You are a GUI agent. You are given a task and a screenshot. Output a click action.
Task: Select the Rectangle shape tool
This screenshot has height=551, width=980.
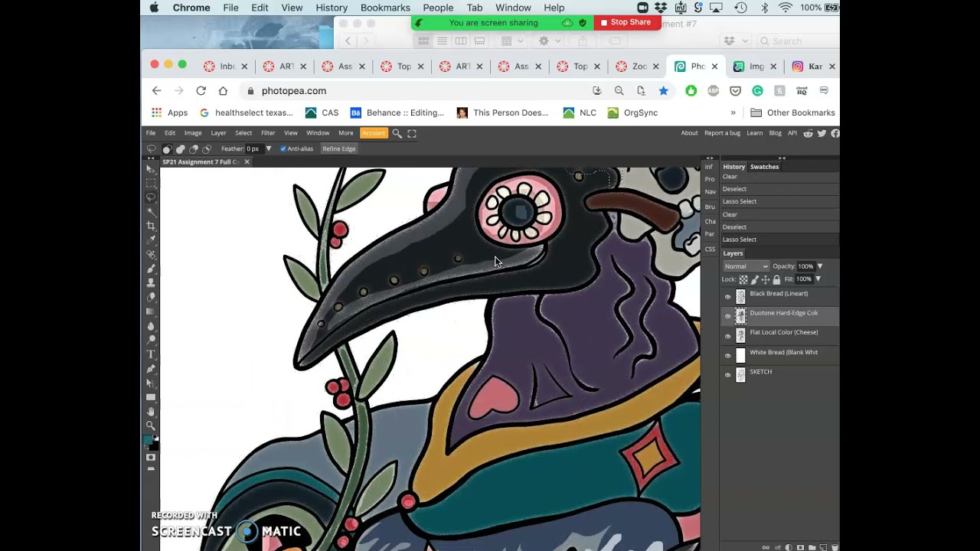click(x=151, y=397)
